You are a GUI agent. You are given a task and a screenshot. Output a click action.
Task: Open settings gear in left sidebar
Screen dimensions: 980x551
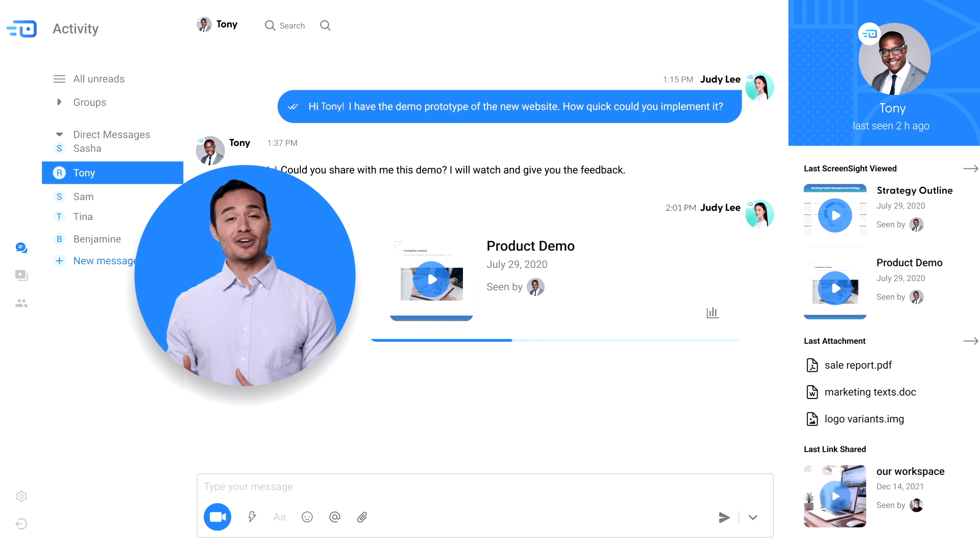(21, 496)
